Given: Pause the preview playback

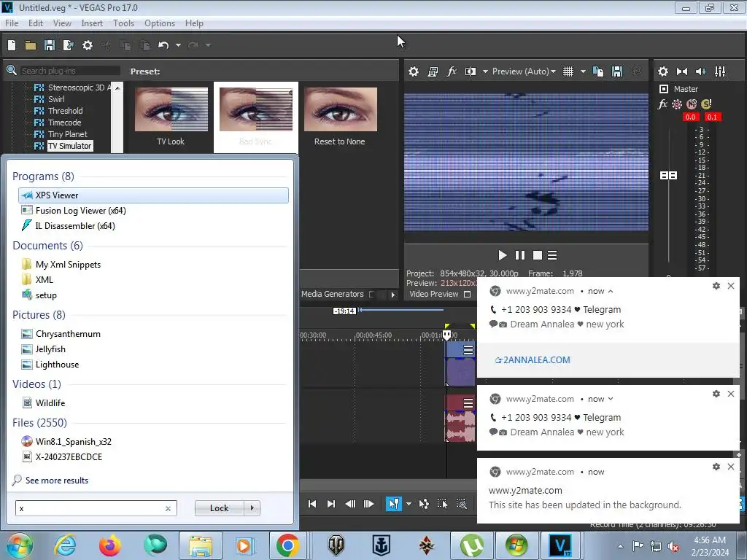Looking at the screenshot, I should tap(520, 256).
